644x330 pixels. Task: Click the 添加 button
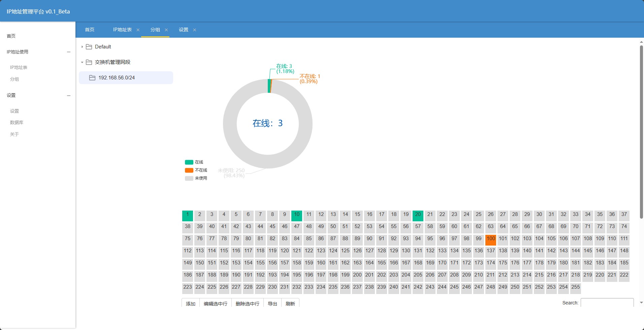pyautogui.click(x=191, y=303)
